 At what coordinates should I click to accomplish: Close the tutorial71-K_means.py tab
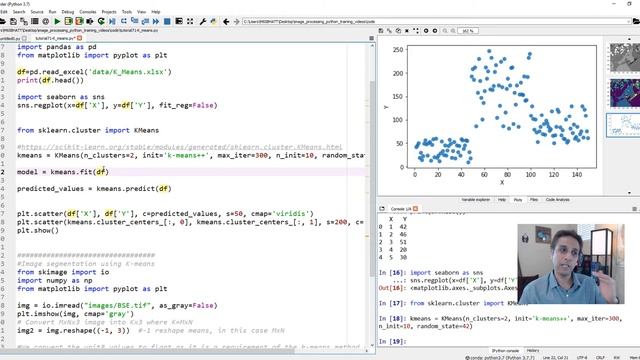pyautogui.click(x=80, y=38)
